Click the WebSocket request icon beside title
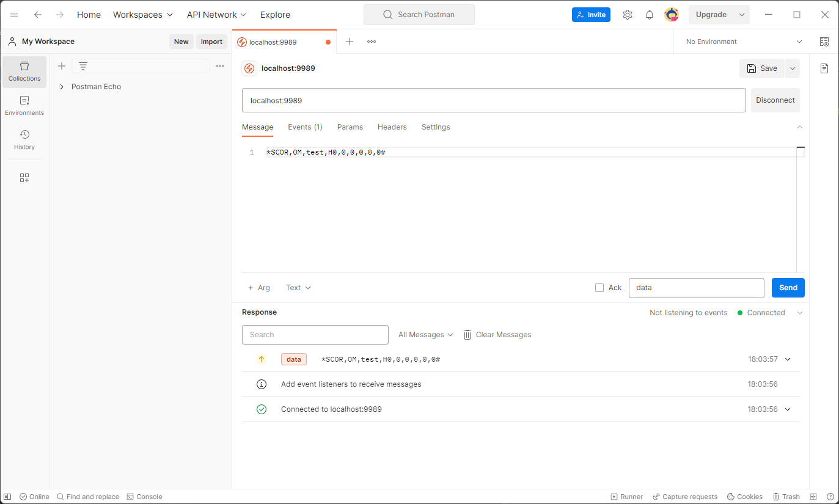 click(x=249, y=68)
